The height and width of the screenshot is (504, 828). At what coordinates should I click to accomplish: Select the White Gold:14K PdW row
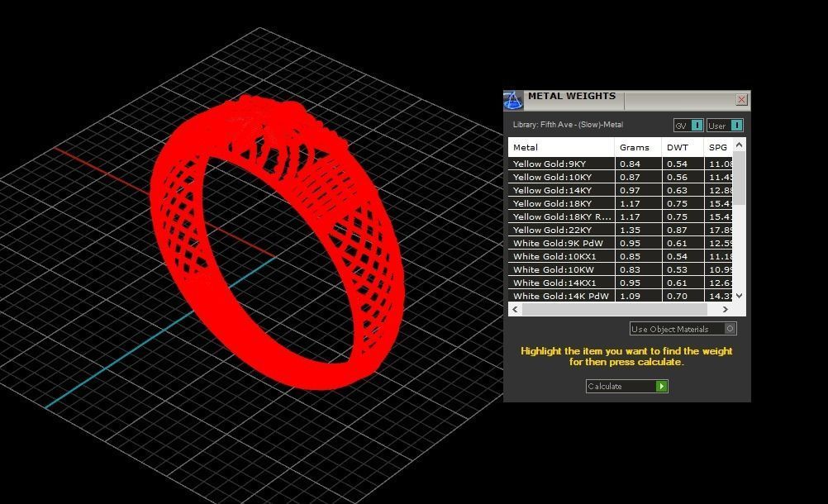[x=621, y=296]
